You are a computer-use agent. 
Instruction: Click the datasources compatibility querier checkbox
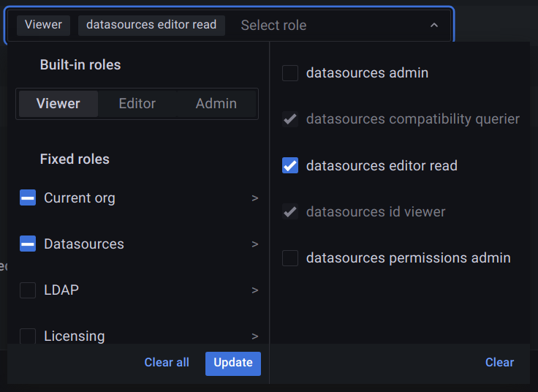click(x=290, y=119)
